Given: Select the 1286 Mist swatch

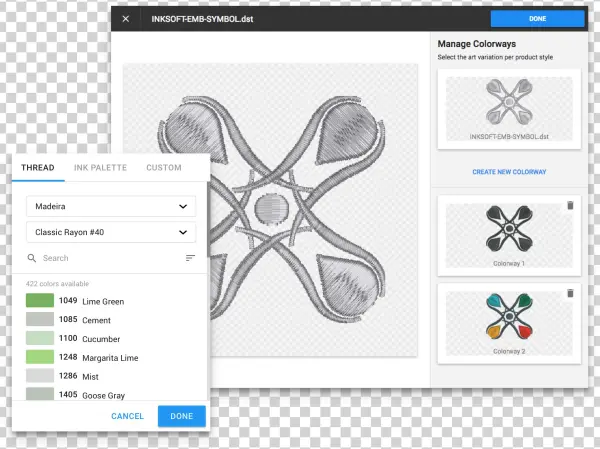Looking at the screenshot, I should pos(40,376).
